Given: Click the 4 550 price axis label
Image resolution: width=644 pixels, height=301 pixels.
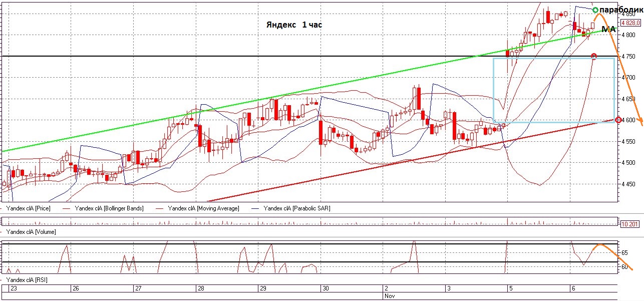Looking at the screenshot, I should 628,142.
